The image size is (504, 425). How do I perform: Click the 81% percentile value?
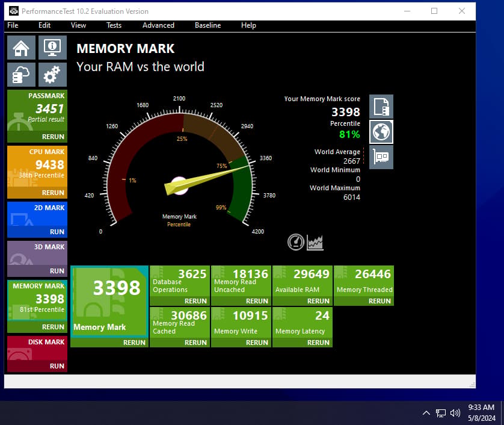coord(349,134)
